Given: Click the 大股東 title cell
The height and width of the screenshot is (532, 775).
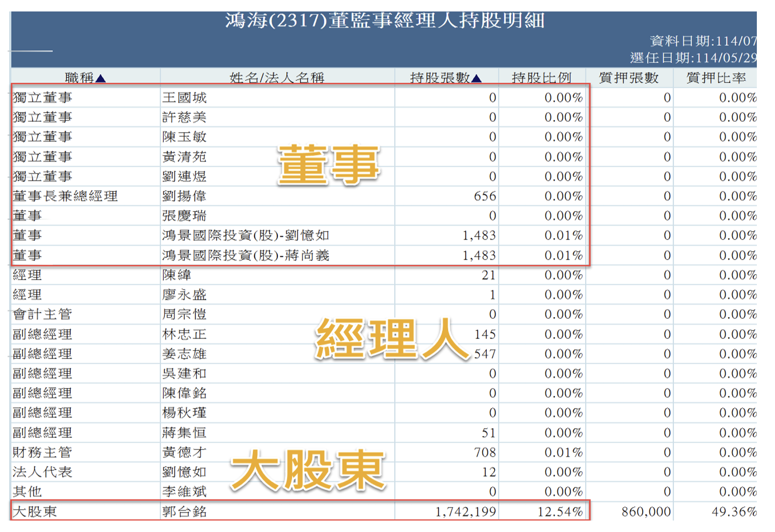Looking at the screenshot, I should pos(35,511).
